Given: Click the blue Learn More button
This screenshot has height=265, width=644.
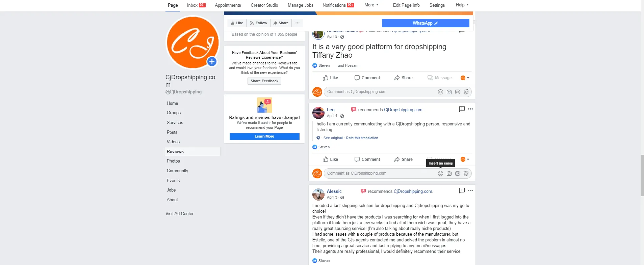Looking at the screenshot, I should pos(264,137).
